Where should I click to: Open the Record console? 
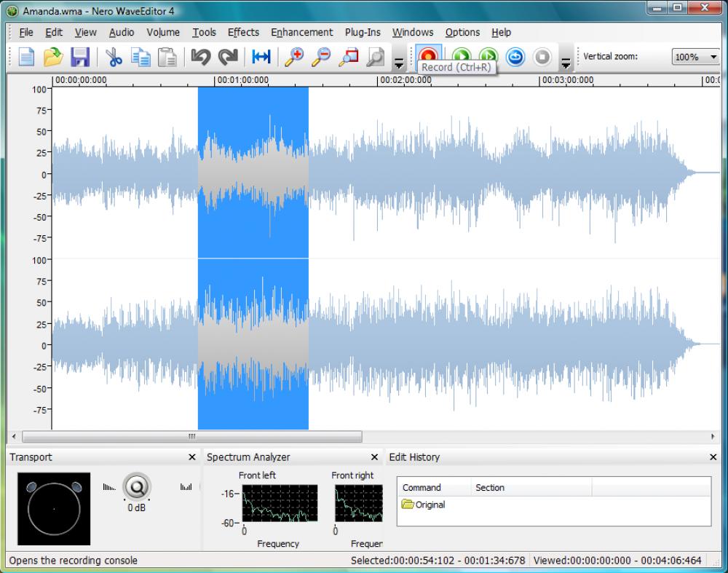click(428, 57)
